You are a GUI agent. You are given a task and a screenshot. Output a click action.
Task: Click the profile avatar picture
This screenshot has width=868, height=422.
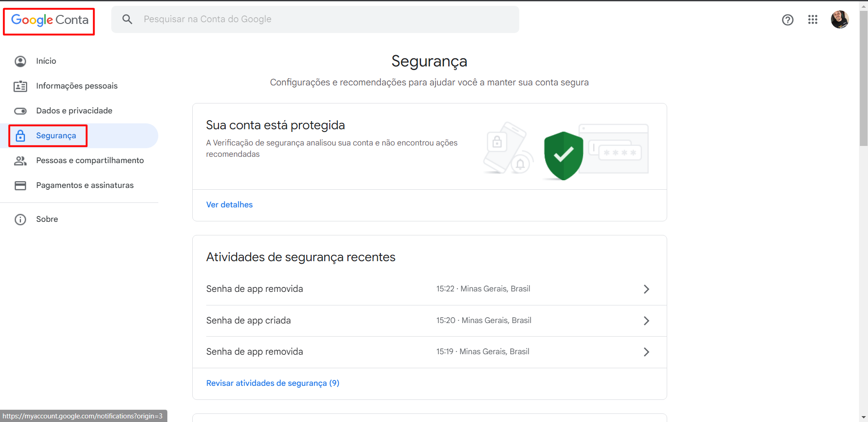(x=840, y=19)
